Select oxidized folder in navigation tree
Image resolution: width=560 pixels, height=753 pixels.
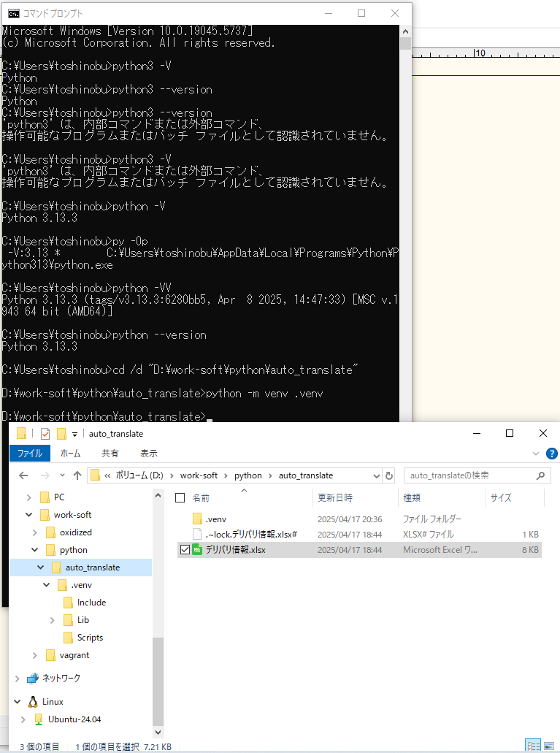76,532
